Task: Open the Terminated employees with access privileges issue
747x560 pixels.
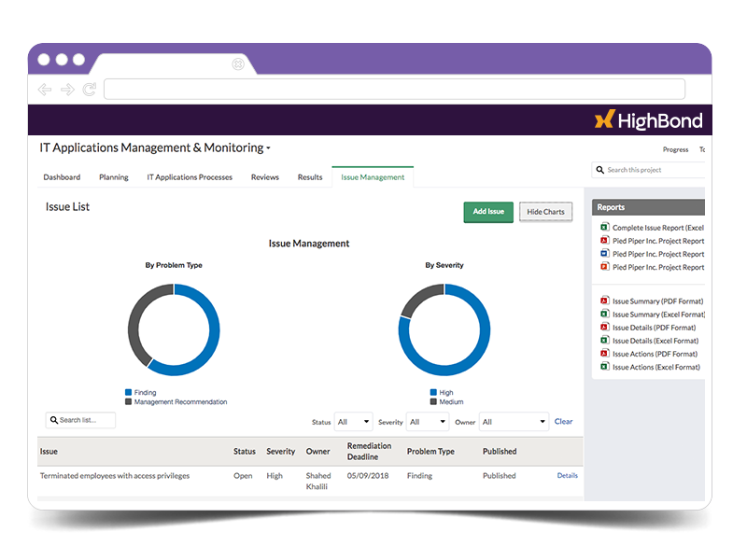Action: coord(115,476)
